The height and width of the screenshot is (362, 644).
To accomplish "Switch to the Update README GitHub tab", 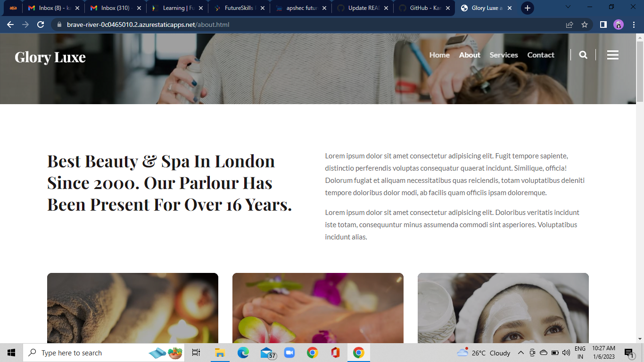I will coord(363,8).
